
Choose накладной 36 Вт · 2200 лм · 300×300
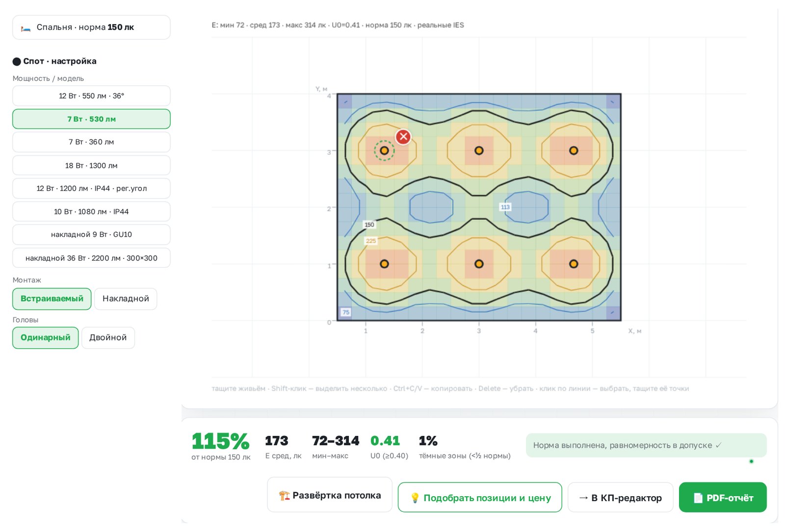click(x=91, y=258)
